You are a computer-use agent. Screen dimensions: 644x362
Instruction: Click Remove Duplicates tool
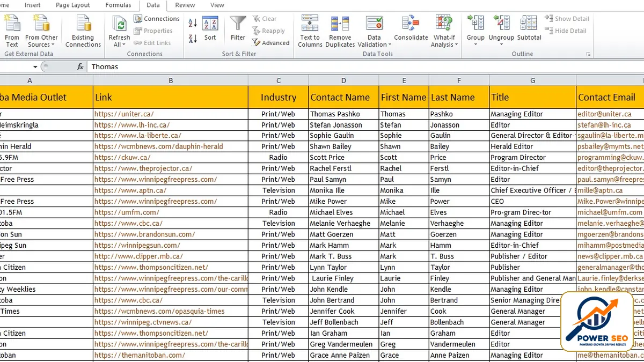[x=340, y=31]
